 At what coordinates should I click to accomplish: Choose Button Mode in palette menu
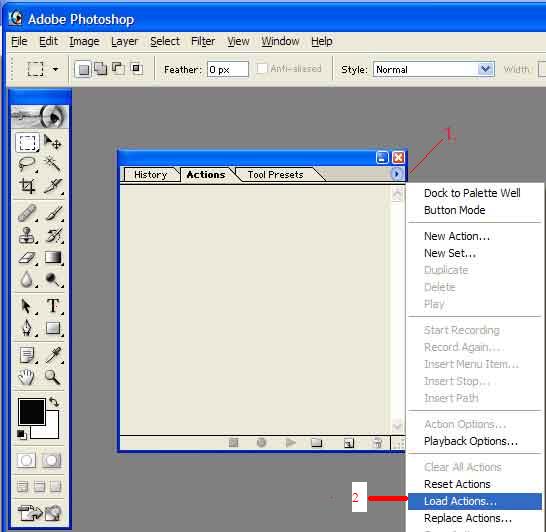pos(475,210)
